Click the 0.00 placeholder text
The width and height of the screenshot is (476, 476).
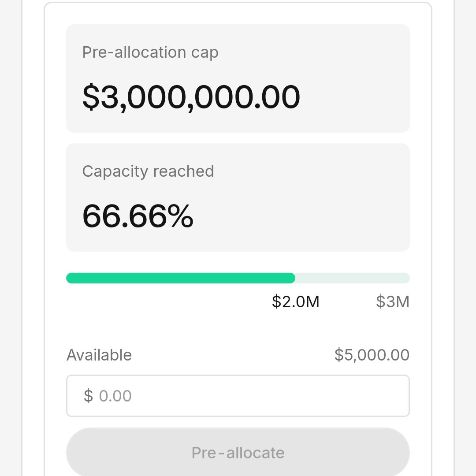(115, 396)
